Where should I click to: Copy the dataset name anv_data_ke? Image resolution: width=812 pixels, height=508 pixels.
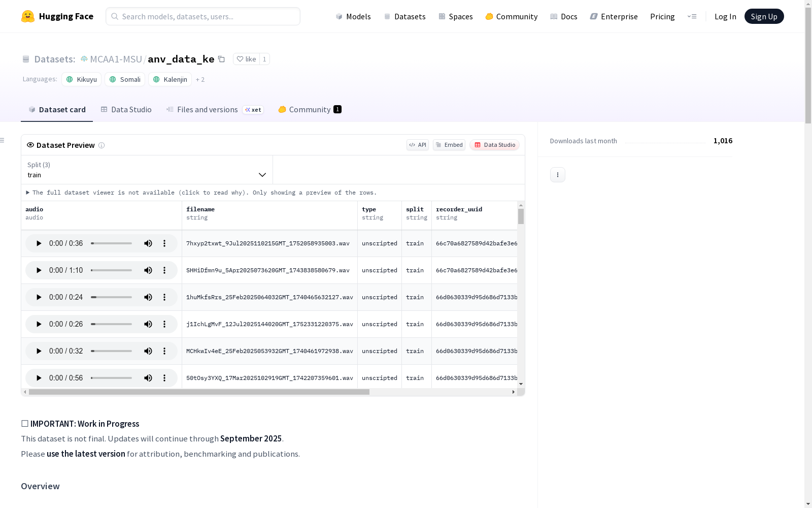coord(222,59)
